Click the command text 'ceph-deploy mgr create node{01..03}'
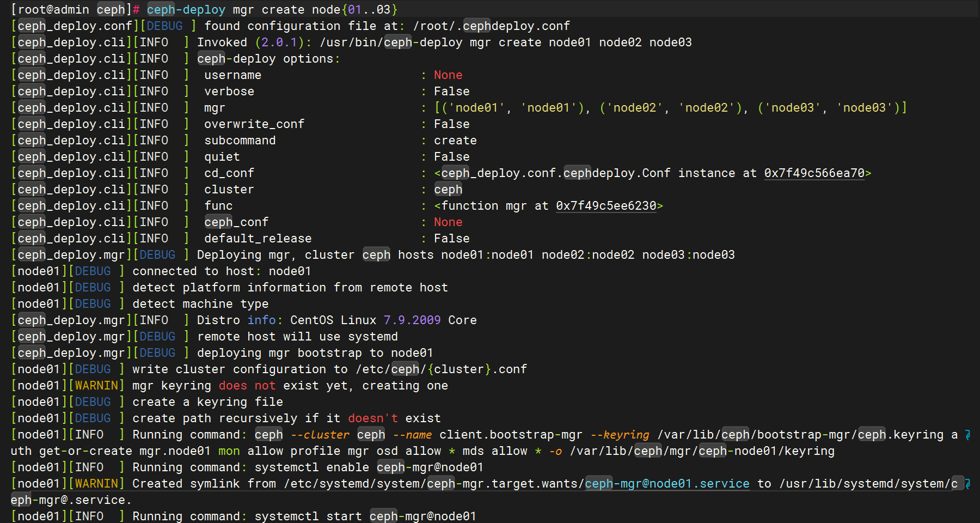The height and width of the screenshot is (523, 980). click(272, 10)
